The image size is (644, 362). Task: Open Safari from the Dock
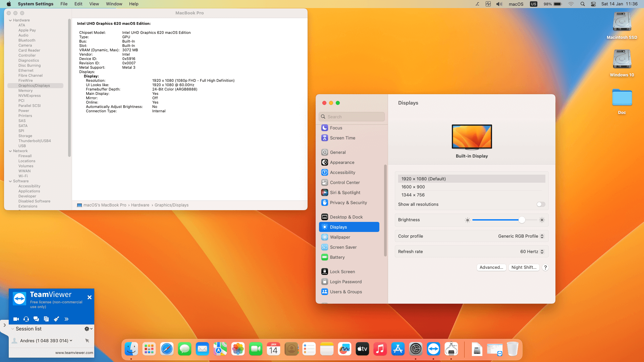coord(167,349)
